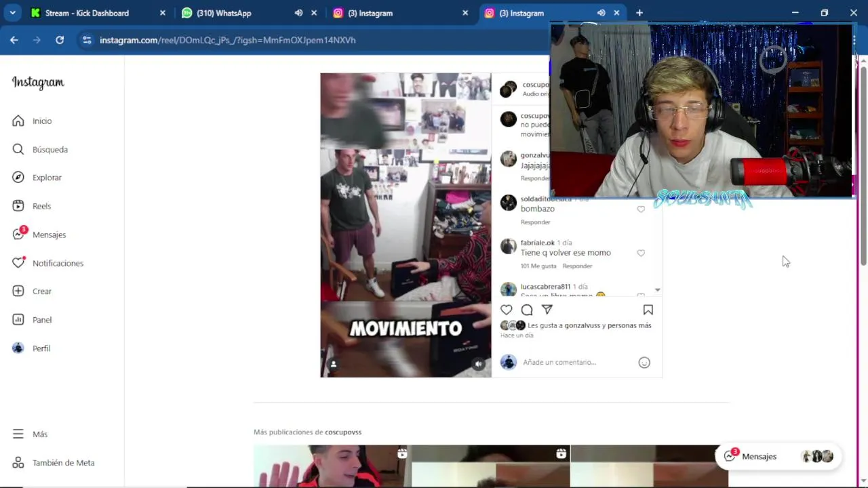Close the Kick Dashboard tab
Viewport: 868px width, 488px height.
163,13
